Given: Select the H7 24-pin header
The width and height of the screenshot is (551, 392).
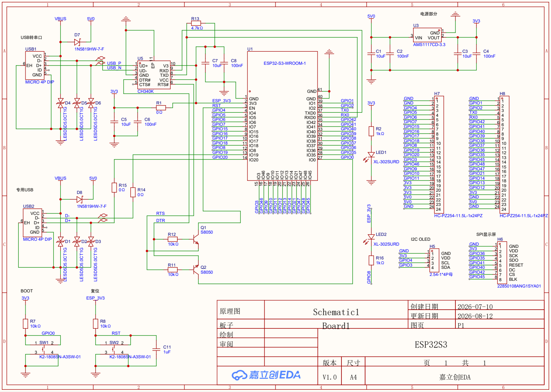Looking at the screenshot, I should (439, 155).
